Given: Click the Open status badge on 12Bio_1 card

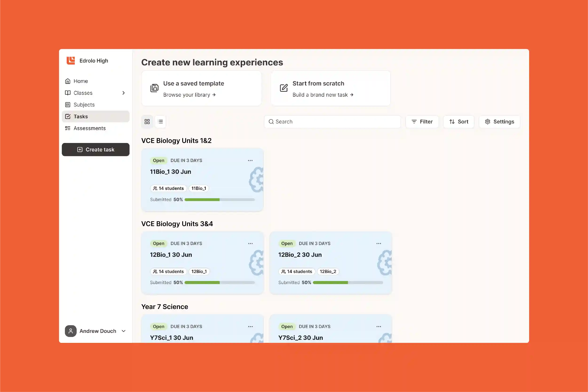Looking at the screenshot, I should tap(158, 243).
